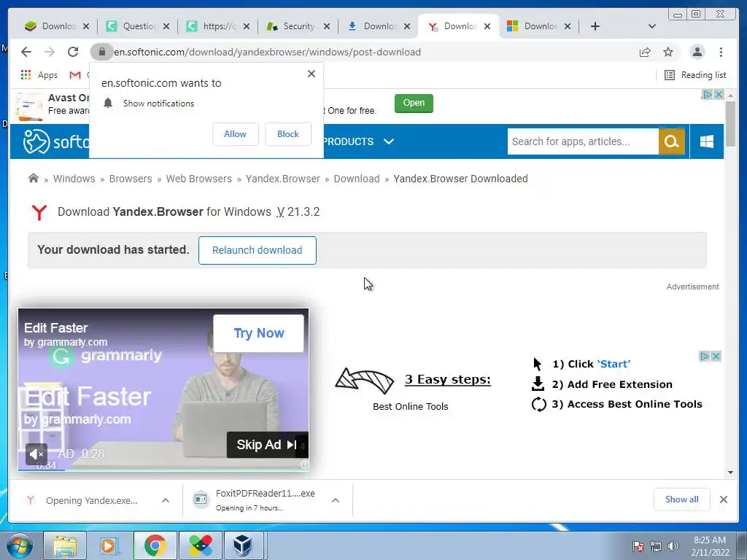The image size is (747, 560).
Task: Skip the Grammarly video ad
Action: click(267, 445)
